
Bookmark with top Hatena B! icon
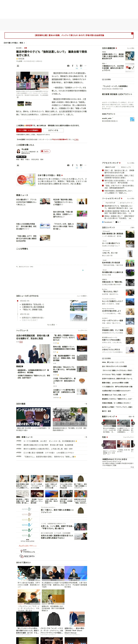click(x=81, y=66)
